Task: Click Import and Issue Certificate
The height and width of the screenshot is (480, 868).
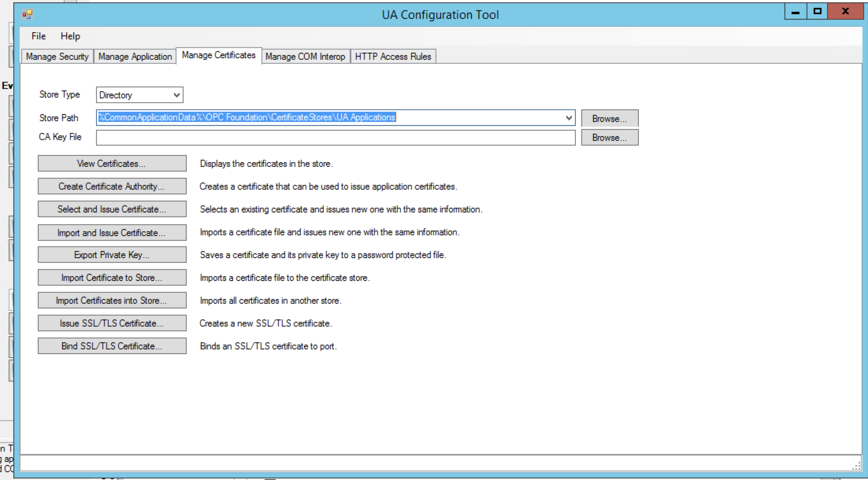Action: 112,232
